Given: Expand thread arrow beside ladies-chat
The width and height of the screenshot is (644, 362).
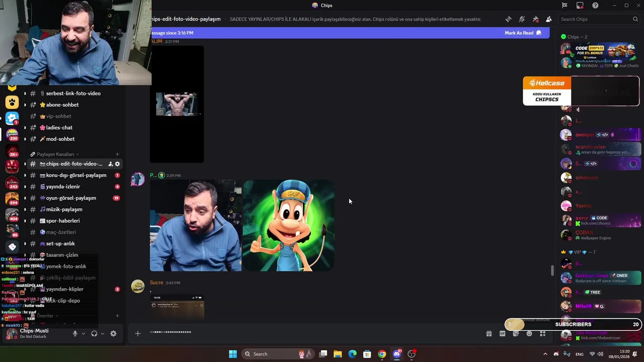Looking at the screenshot, I should coord(25,128).
